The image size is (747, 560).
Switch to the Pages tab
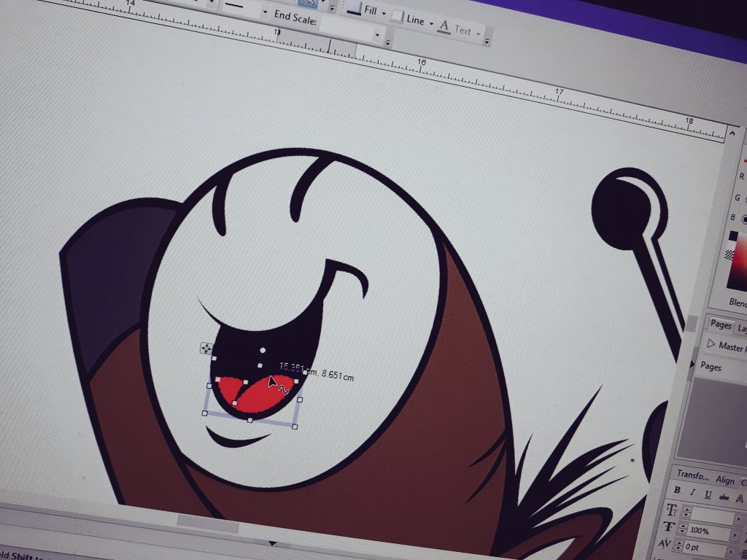720,324
